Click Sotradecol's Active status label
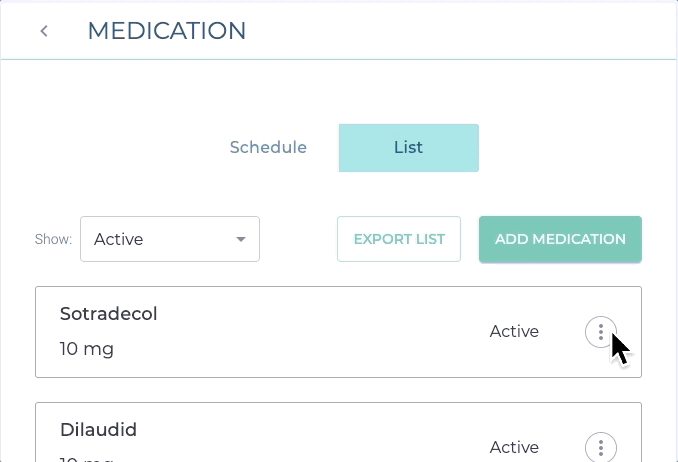 (514, 331)
